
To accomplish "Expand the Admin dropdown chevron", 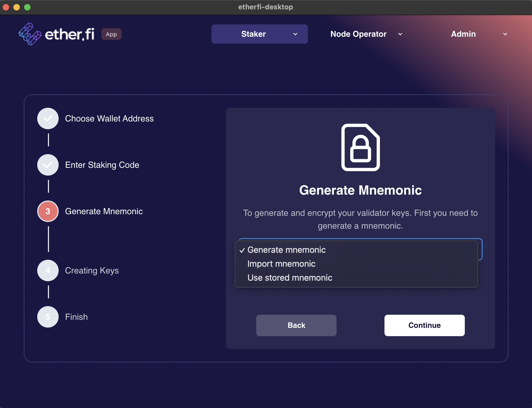I will click(x=505, y=34).
